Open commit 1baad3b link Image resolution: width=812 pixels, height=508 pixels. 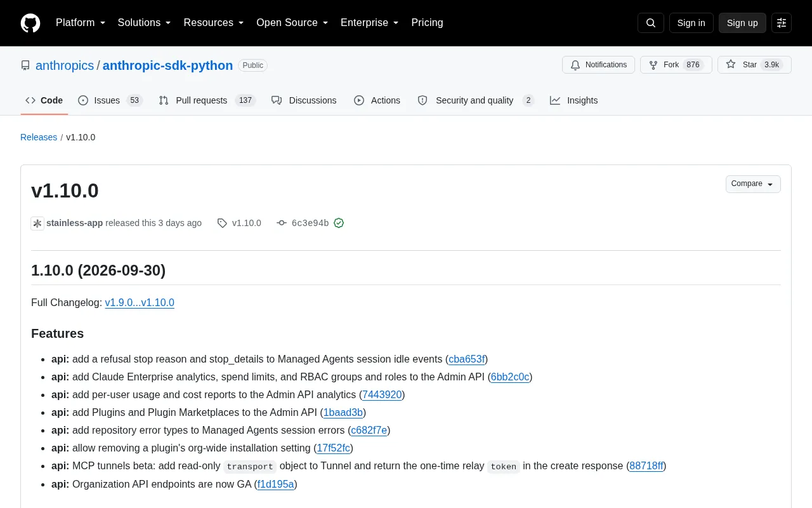343,413
